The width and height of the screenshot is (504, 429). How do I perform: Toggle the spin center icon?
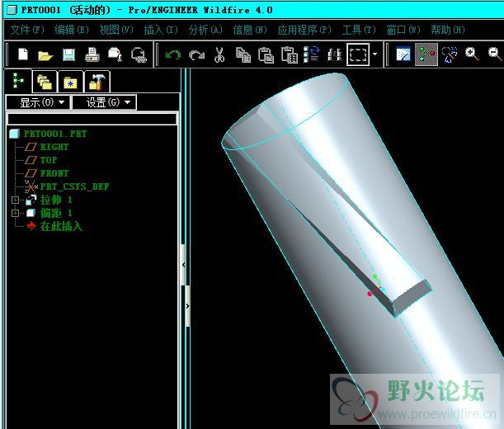(x=426, y=54)
